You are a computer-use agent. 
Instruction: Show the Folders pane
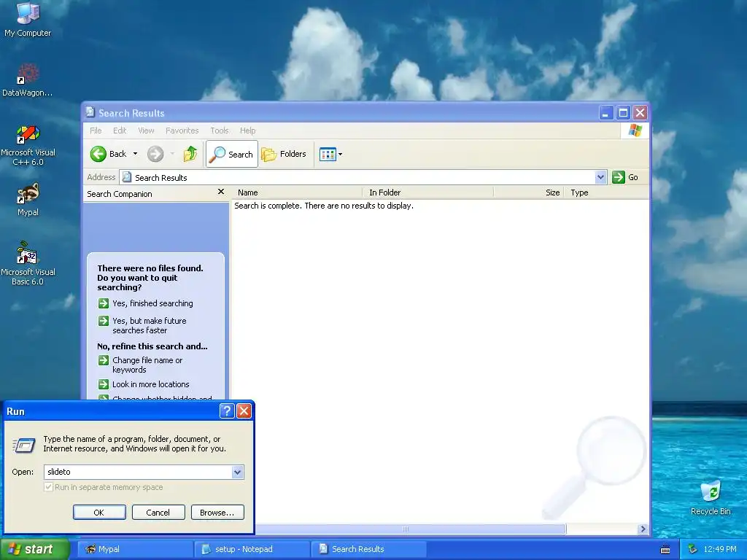click(284, 154)
